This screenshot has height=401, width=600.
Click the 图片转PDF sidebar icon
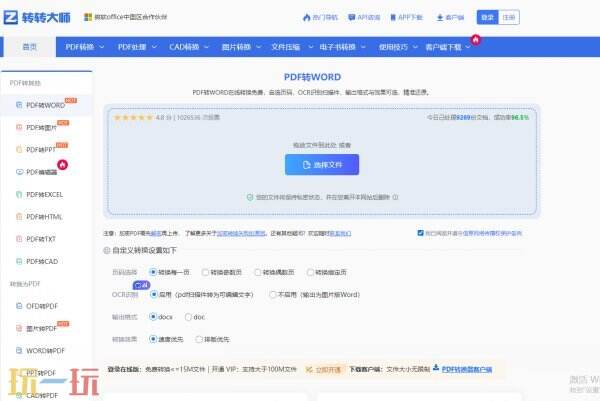(x=19, y=328)
